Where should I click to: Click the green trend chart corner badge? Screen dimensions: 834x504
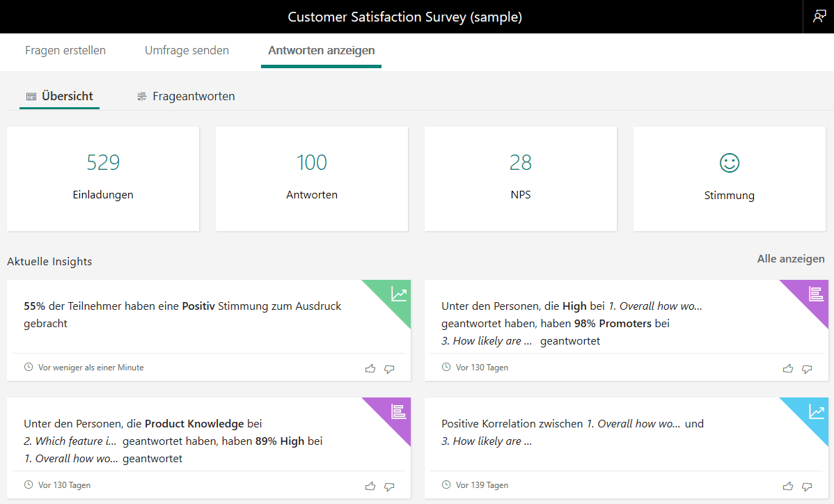[398, 293]
